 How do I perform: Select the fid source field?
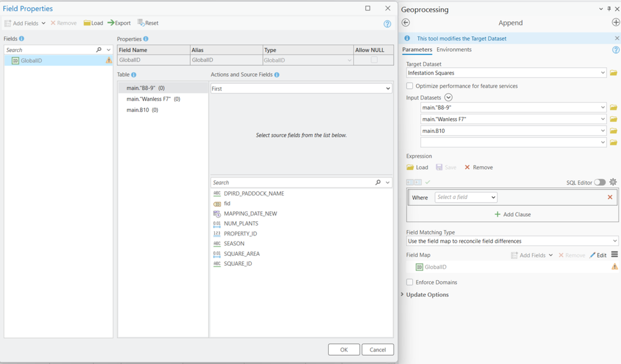click(x=227, y=203)
